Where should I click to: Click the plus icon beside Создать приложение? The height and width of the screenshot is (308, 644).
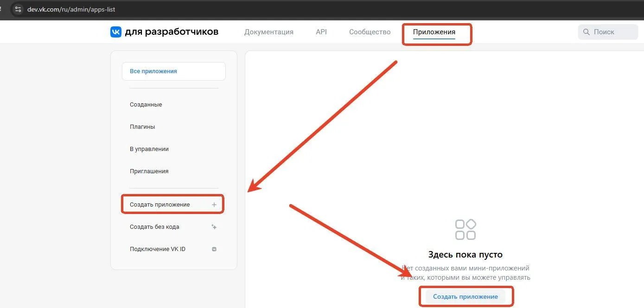(x=214, y=205)
